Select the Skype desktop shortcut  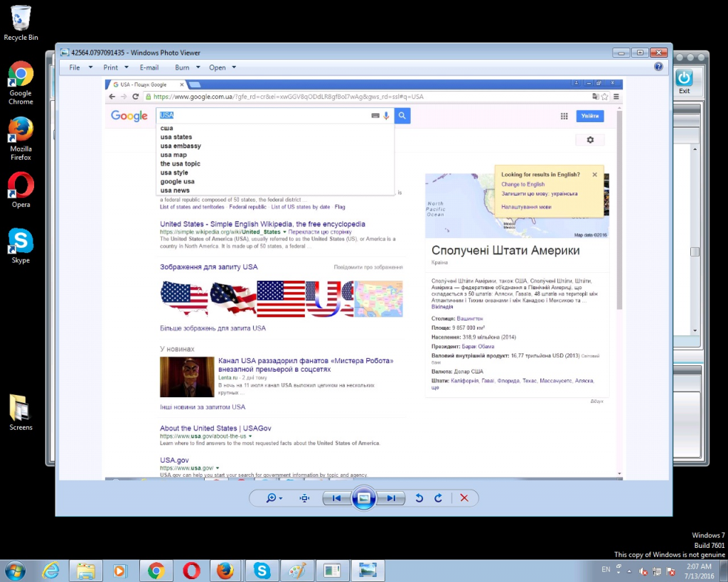point(21,245)
